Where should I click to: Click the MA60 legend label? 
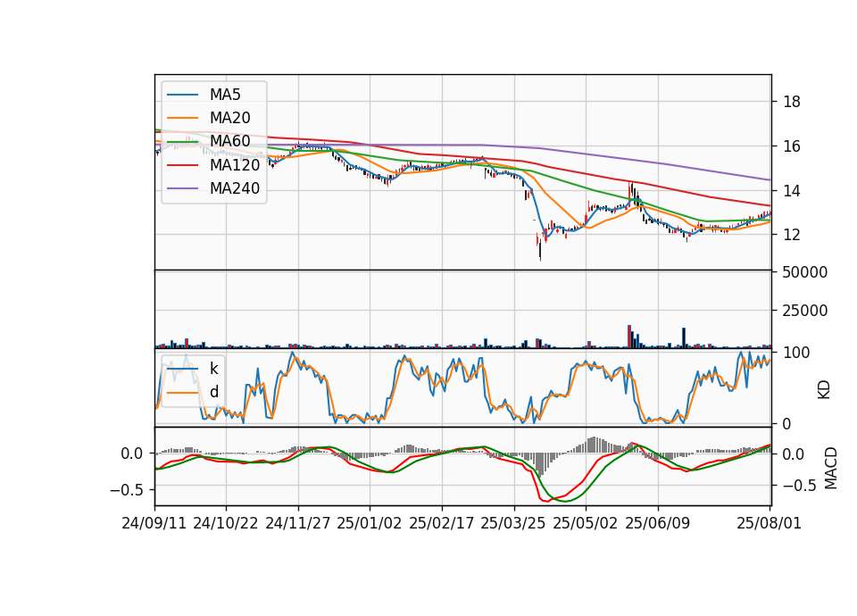point(230,141)
